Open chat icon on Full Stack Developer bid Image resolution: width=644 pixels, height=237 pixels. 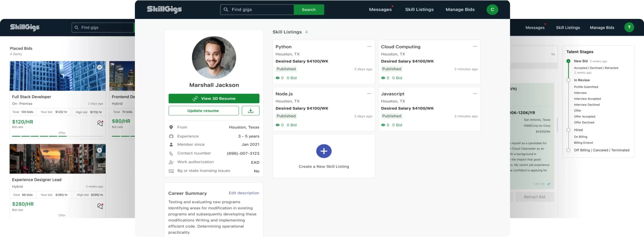tap(100, 123)
